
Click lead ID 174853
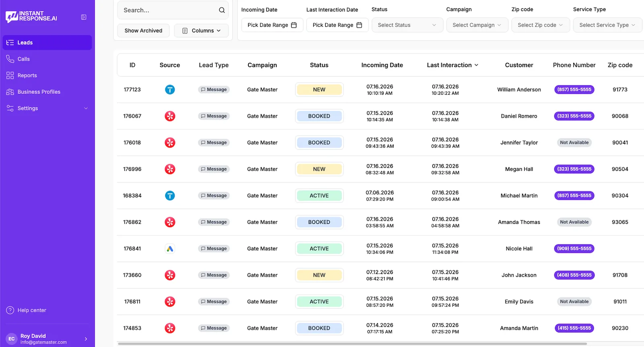(132, 328)
